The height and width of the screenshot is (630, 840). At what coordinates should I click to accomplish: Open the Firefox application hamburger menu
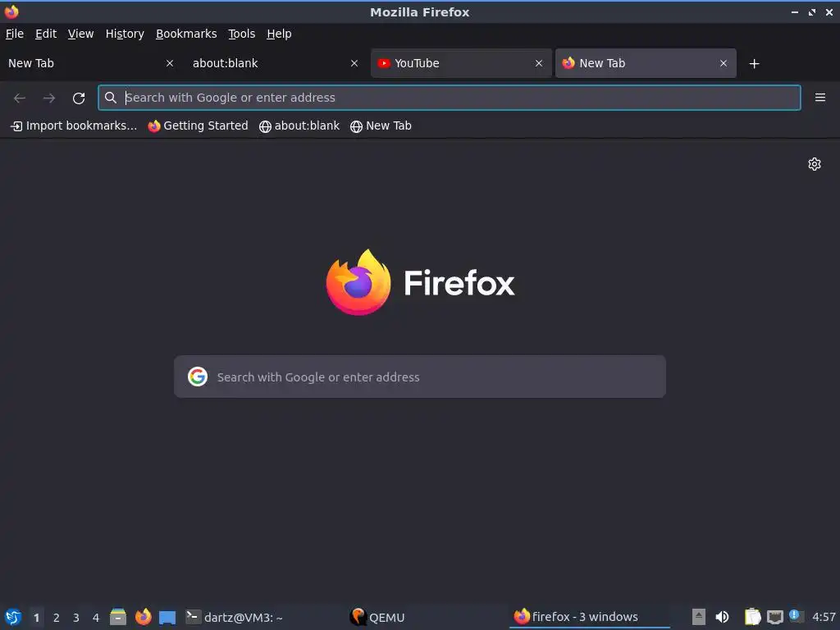(x=819, y=98)
